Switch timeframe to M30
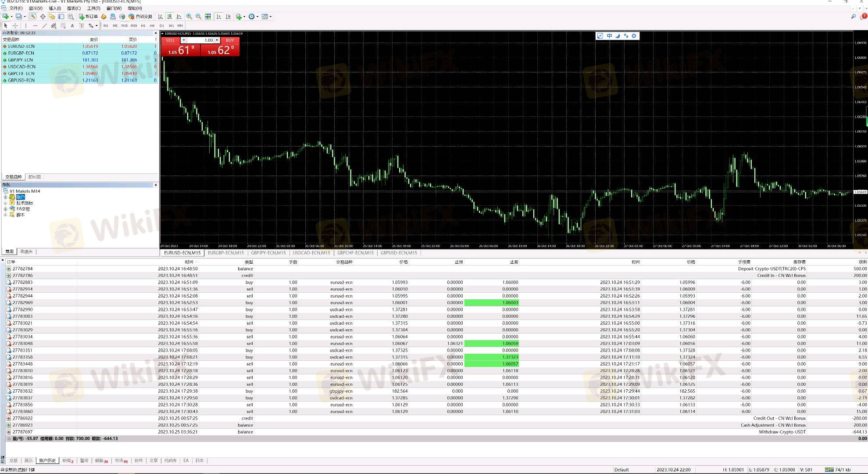The image size is (868, 474). [134, 26]
